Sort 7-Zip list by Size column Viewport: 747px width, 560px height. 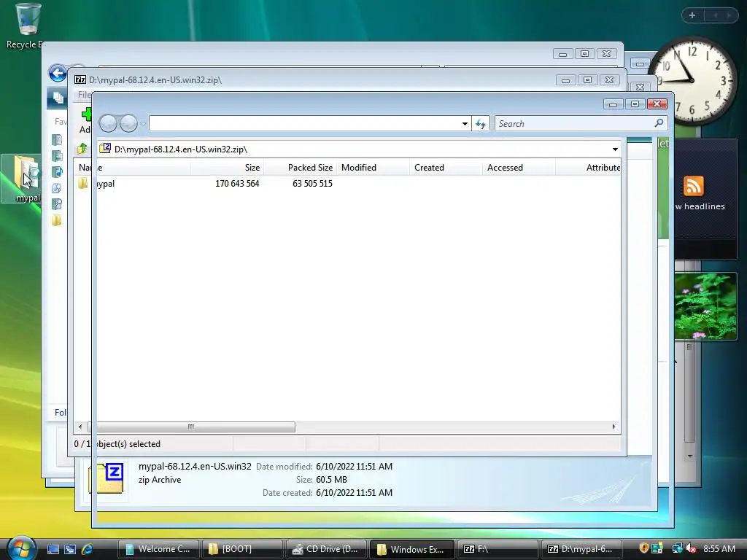(228, 168)
